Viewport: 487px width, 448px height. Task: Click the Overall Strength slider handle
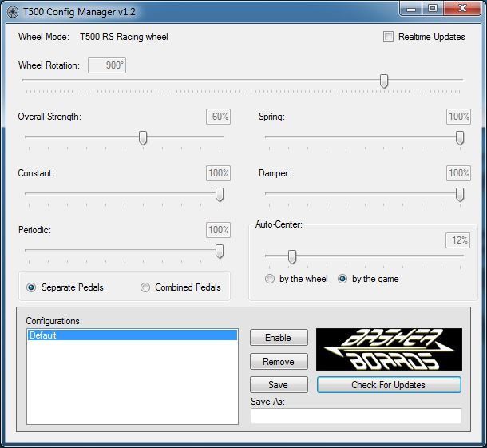(143, 138)
